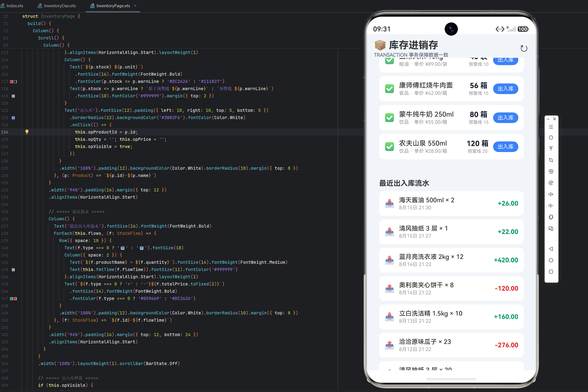Rotate the emulator counterclockwise
Screen dimensions: 588x392
551,171
